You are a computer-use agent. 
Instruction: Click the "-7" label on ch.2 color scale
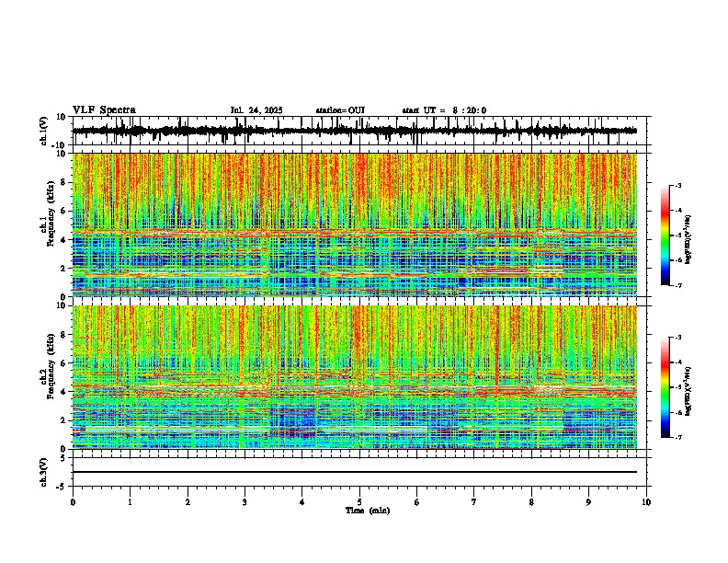click(x=678, y=437)
